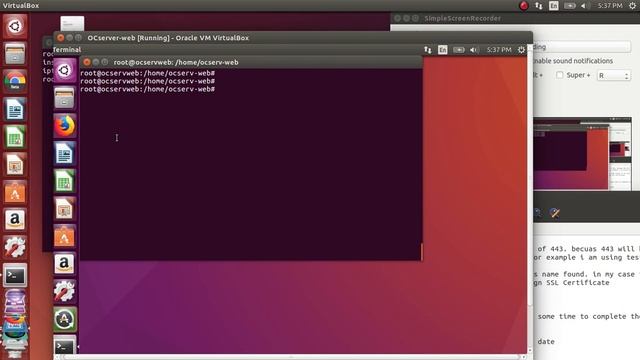This screenshot has width=640, height=360.
Task: Open Amazon in the guest launcher
Action: coord(64,264)
